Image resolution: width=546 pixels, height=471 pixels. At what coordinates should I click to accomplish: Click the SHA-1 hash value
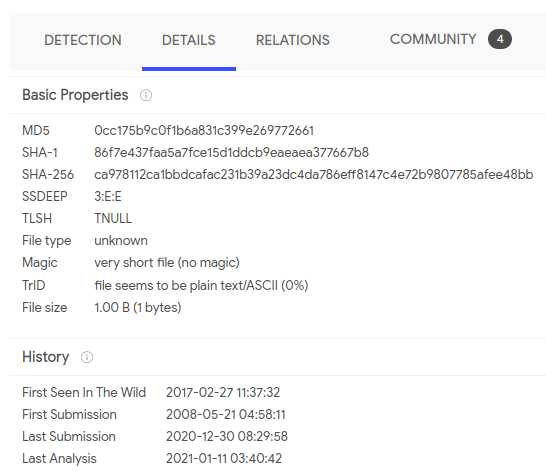(232, 152)
